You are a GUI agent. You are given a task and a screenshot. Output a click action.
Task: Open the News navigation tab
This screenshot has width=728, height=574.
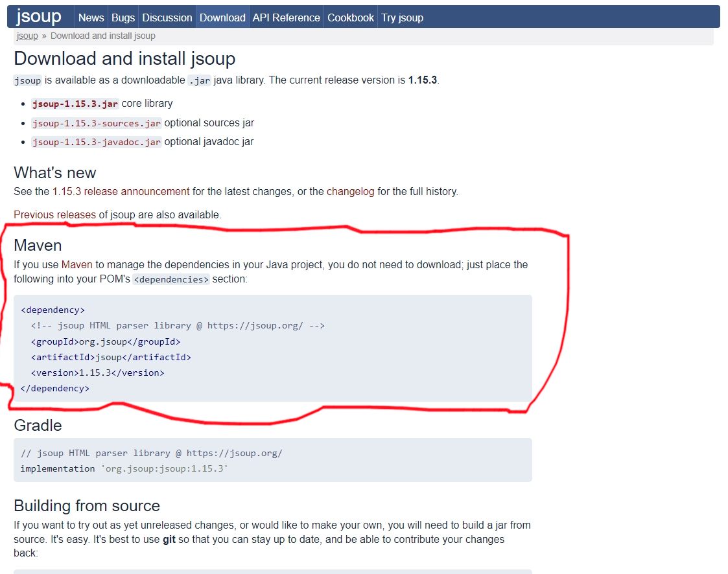[91, 17]
